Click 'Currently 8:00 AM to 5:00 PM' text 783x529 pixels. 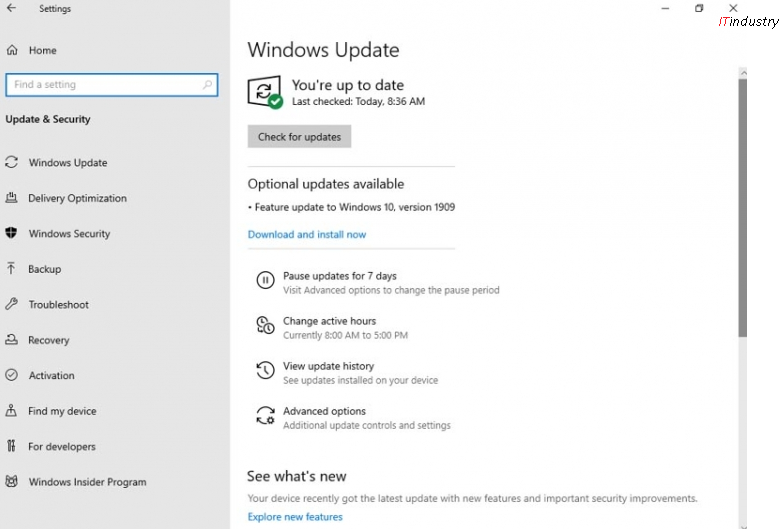click(x=345, y=335)
